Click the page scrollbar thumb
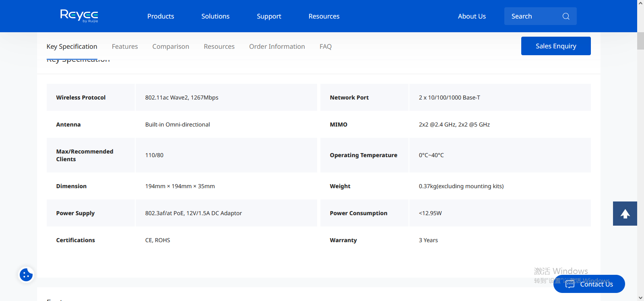 [x=640, y=41]
